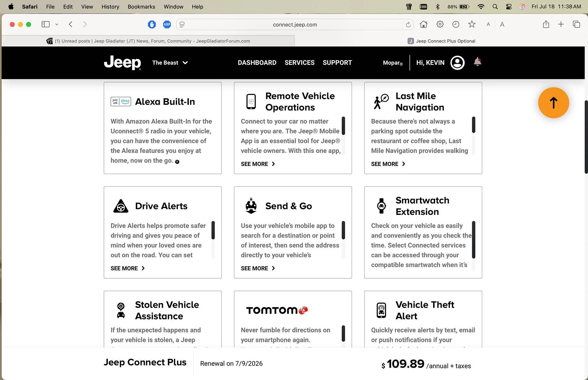This screenshot has width=588, height=380.
Task: Click the Alexa just ask logo
Action: point(121,101)
